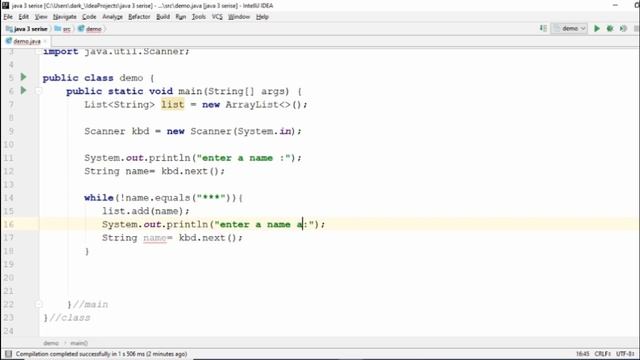
Task: Open the View menu
Action: coord(41,17)
